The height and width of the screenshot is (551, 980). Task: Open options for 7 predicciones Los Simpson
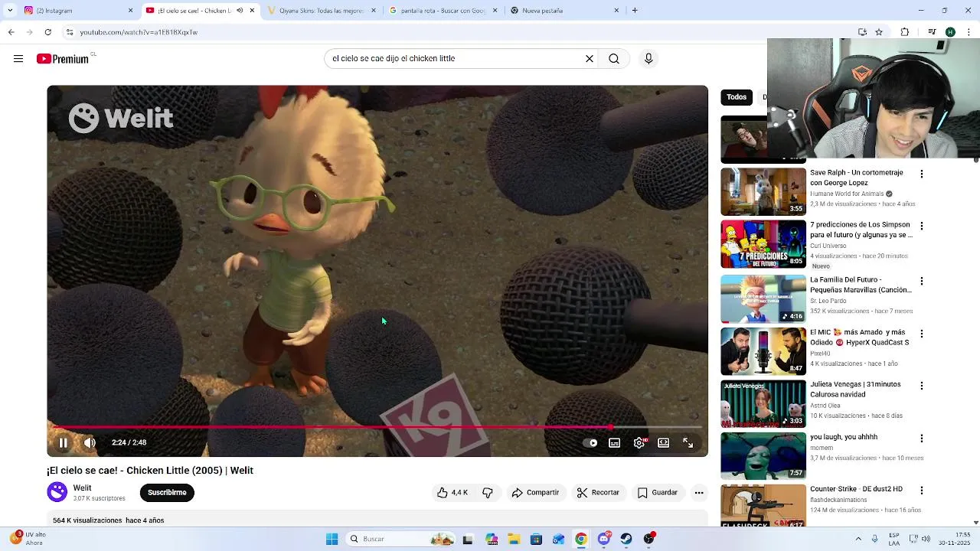tap(922, 227)
